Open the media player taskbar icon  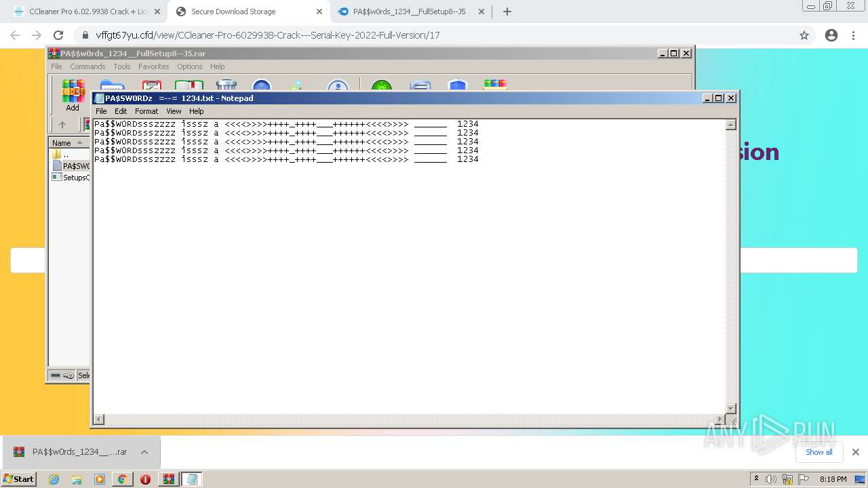[100, 479]
